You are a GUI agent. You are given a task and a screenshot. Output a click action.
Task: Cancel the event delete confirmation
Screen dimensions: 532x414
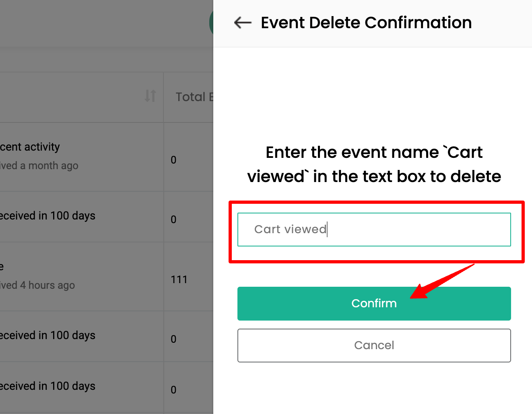[x=374, y=345]
